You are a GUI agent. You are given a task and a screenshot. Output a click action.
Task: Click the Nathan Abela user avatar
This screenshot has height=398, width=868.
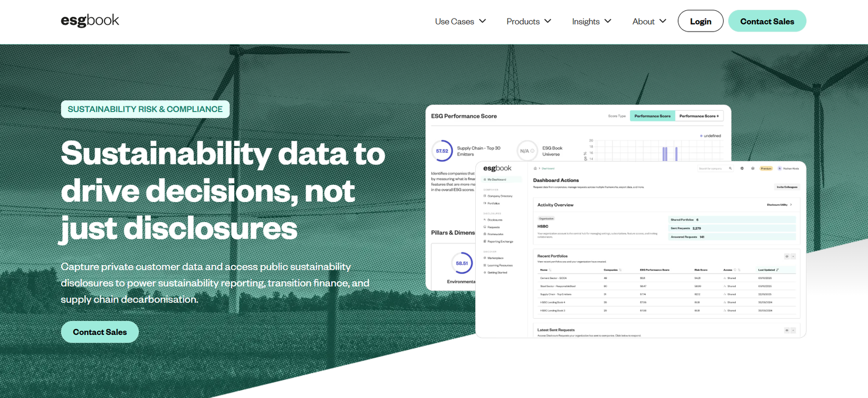(780, 168)
